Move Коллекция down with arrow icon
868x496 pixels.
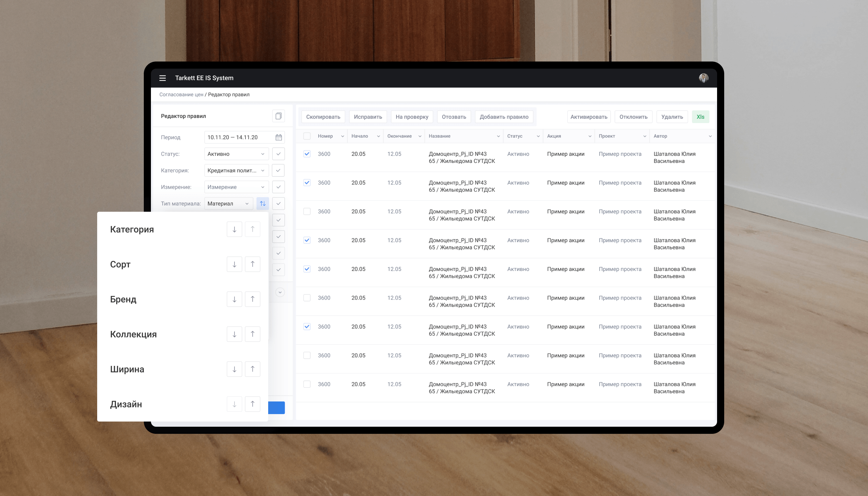[234, 334]
